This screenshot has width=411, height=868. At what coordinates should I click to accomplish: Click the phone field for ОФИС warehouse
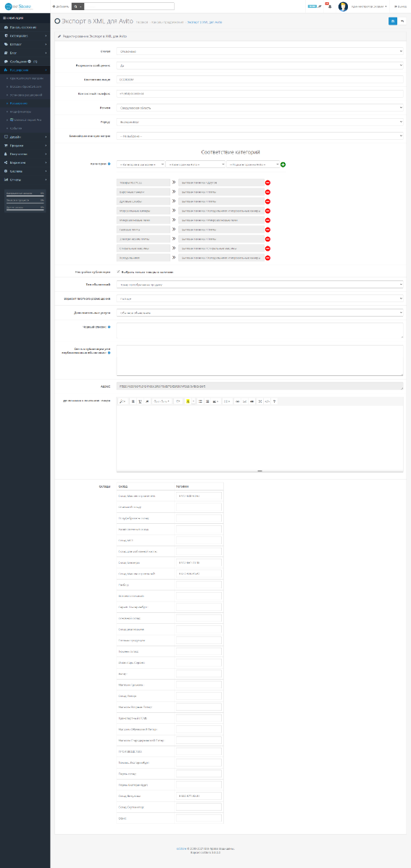coord(199,818)
